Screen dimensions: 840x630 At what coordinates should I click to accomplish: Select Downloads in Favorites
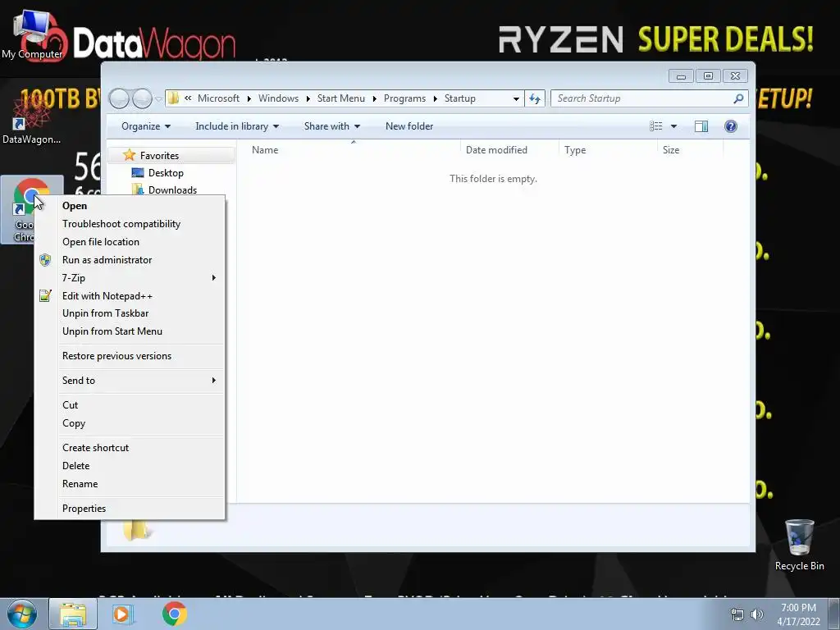172,190
